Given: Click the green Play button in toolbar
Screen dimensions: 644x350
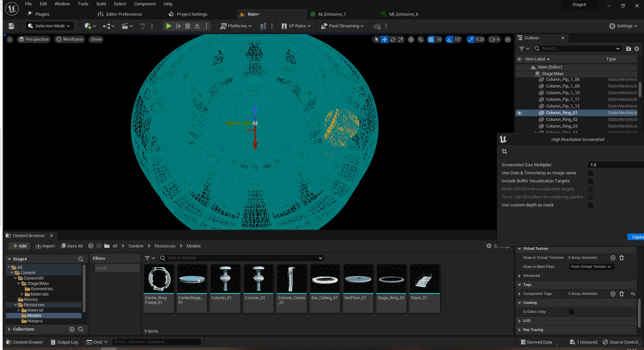Looking at the screenshot, I should pyautogui.click(x=169, y=26).
